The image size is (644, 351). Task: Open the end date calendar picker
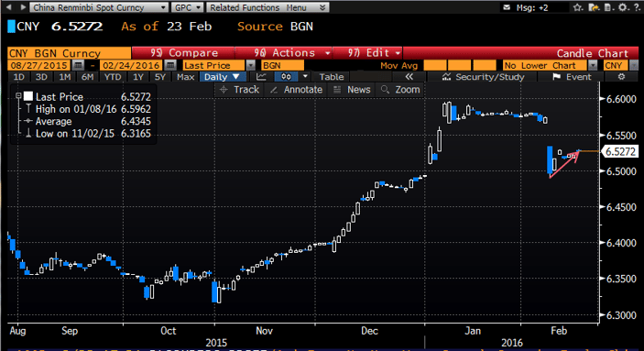170,65
